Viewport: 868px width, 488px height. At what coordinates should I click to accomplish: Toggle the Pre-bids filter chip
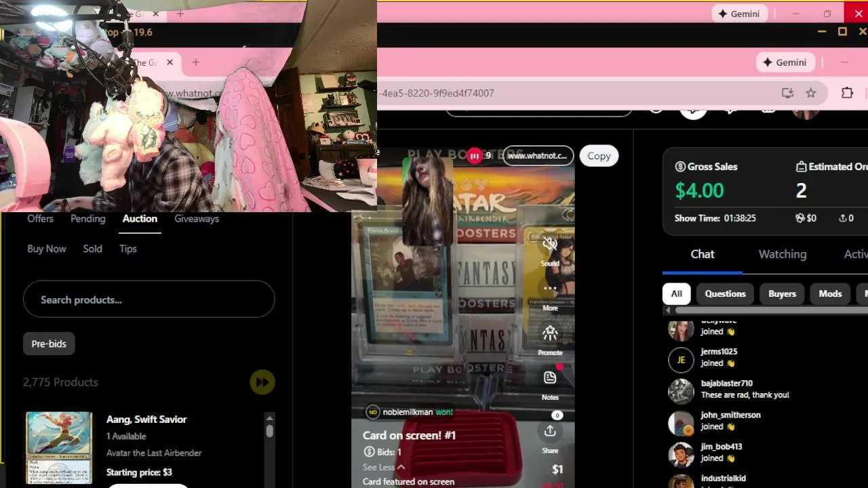click(49, 344)
